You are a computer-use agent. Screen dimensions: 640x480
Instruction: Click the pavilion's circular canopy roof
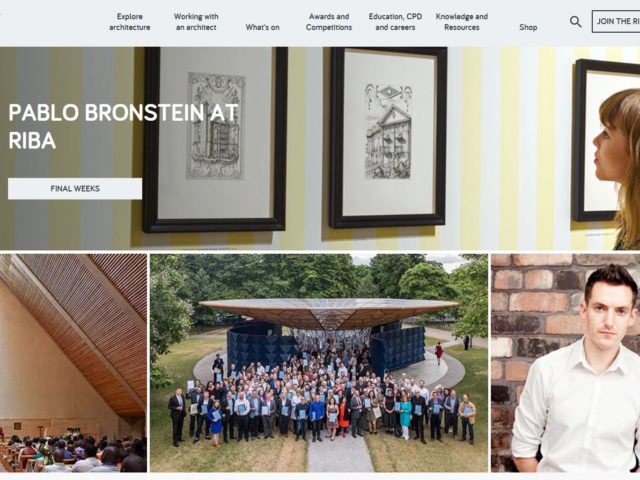click(x=329, y=312)
